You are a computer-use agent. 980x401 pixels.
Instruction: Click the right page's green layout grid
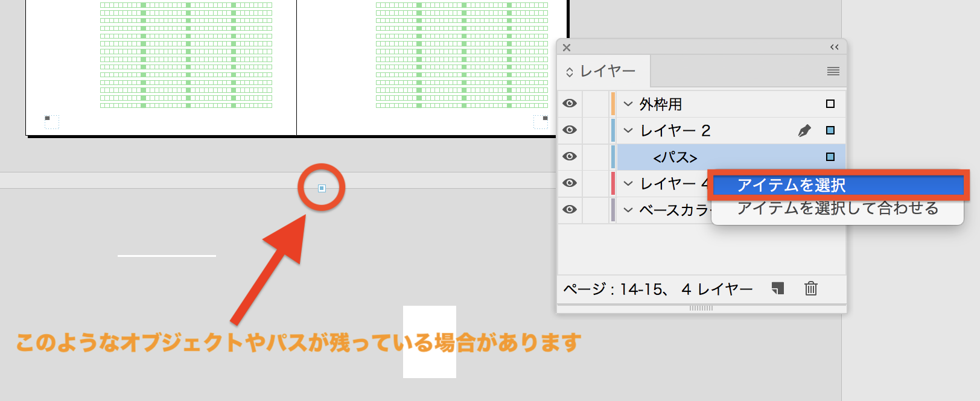(462, 54)
